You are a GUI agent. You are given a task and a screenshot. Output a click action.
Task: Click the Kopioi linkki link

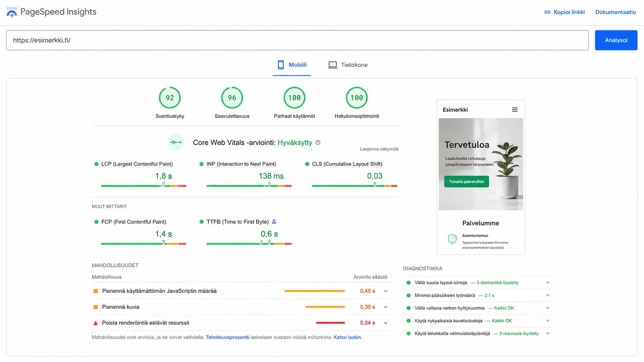(x=564, y=12)
